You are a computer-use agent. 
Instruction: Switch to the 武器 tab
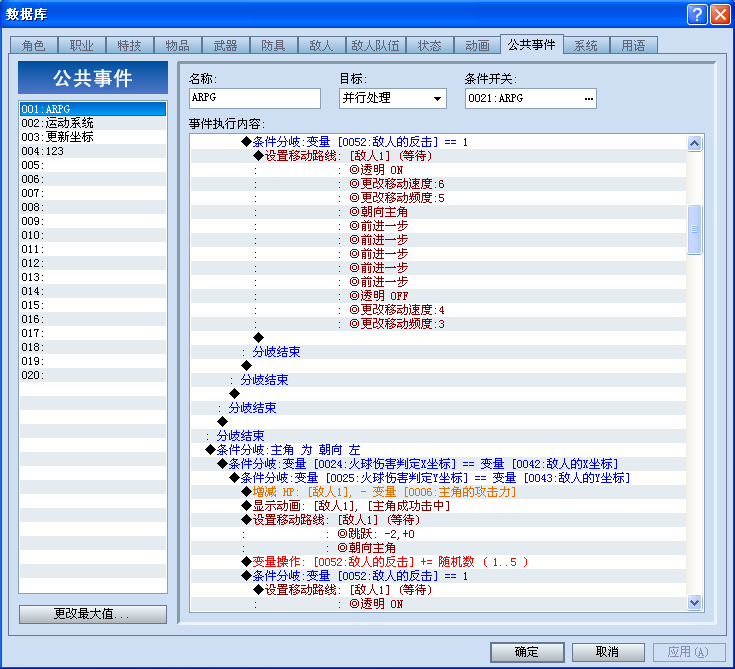coord(225,45)
